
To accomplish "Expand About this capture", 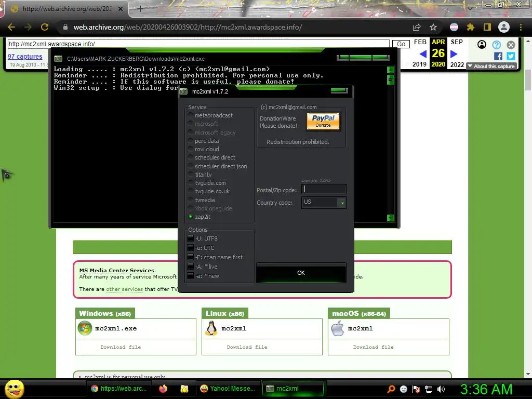I will [x=491, y=66].
